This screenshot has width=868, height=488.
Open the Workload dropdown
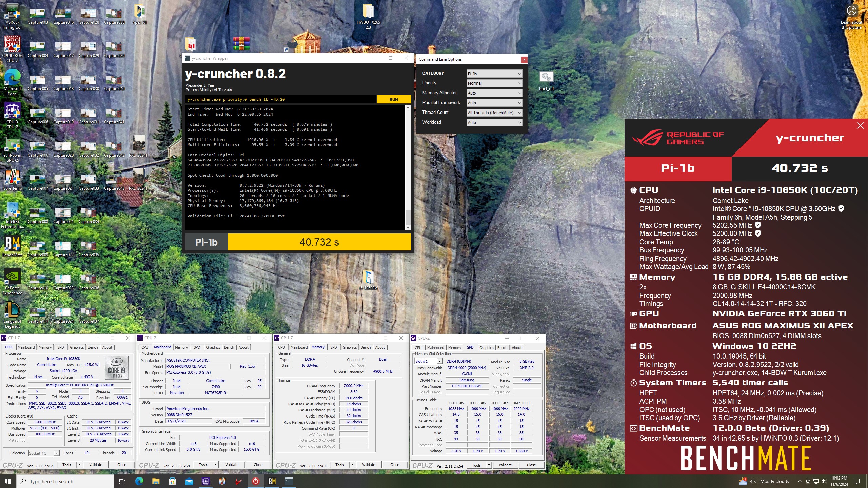point(494,122)
